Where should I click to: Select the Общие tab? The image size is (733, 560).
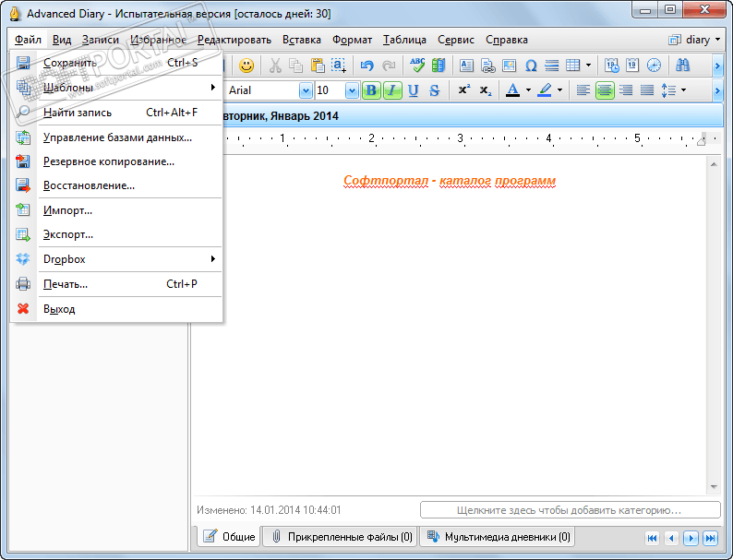pos(229,537)
